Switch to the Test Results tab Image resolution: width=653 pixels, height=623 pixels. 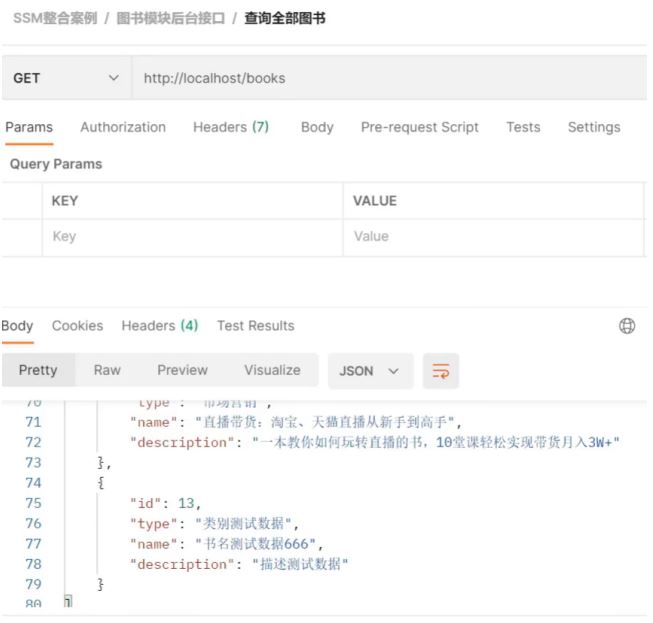pyautogui.click(x=256, y=326)
